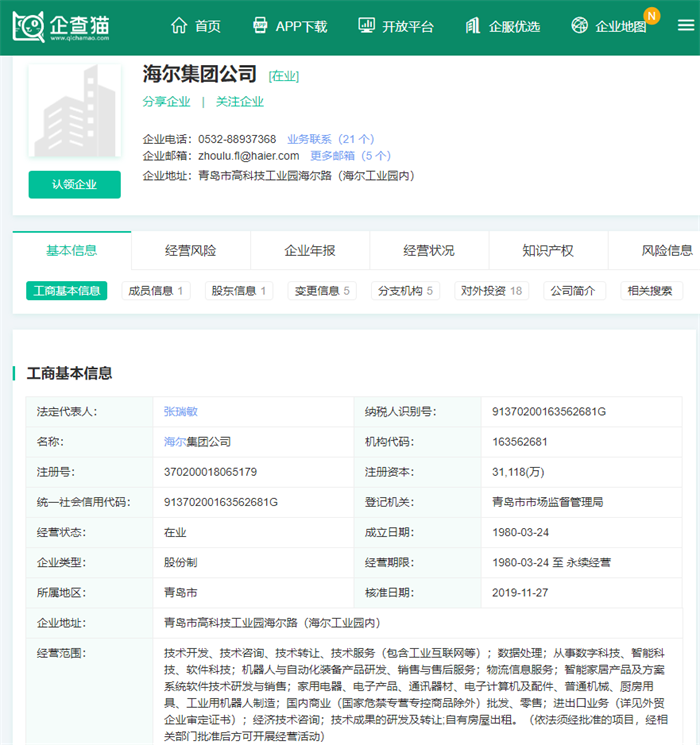Image resolution: width=700 pixels, height=745 pixels.
Task: Open 业务联系 (21 个) link
Action: tap(331, 139)
